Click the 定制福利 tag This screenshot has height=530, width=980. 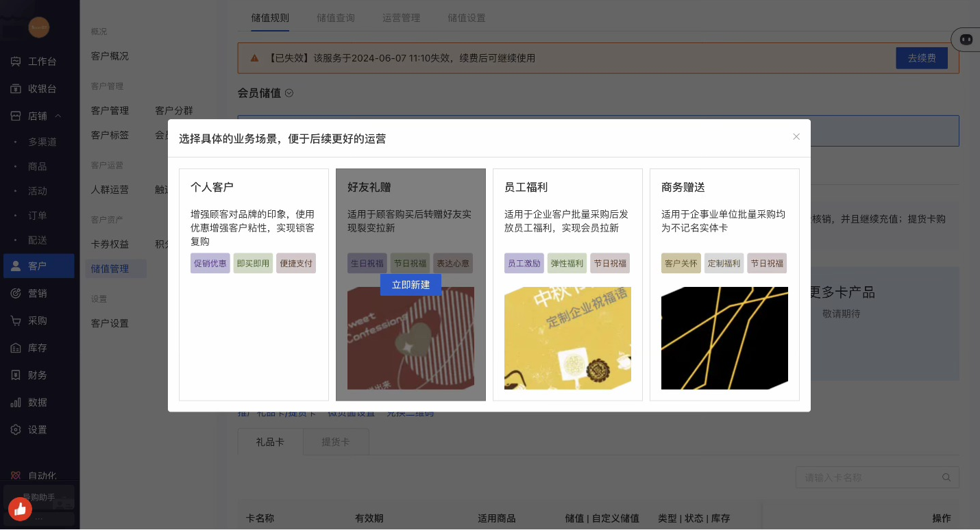pos(724,263)
